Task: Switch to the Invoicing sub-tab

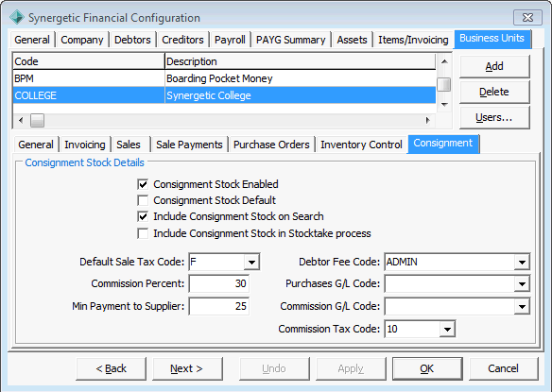Action: point(85,145)
